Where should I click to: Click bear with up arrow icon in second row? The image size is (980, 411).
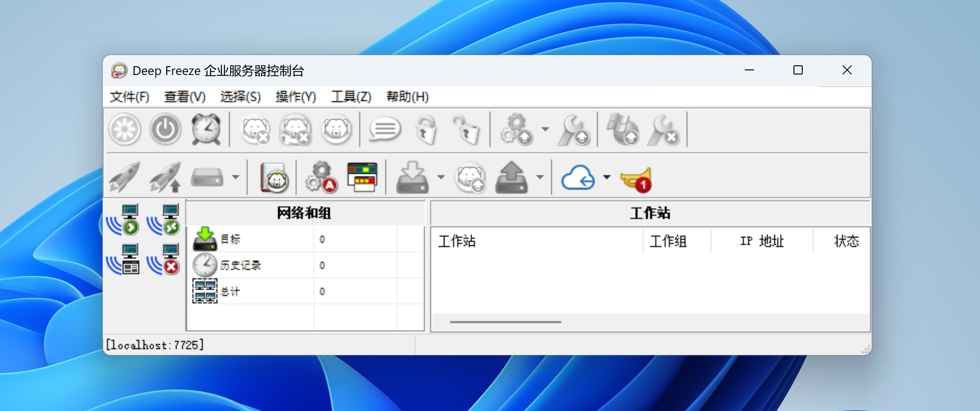pyautogui.click(x=470, y=177)
